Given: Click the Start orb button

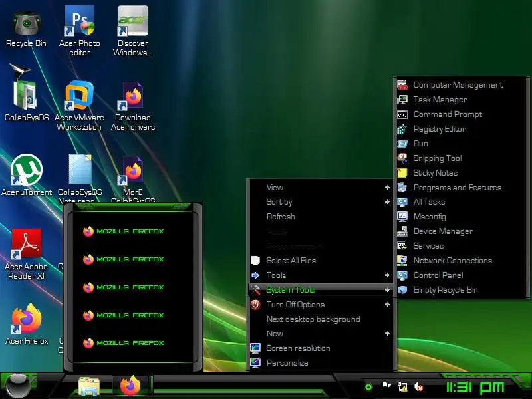Looking at the screenshot, I should coord(18,386).
